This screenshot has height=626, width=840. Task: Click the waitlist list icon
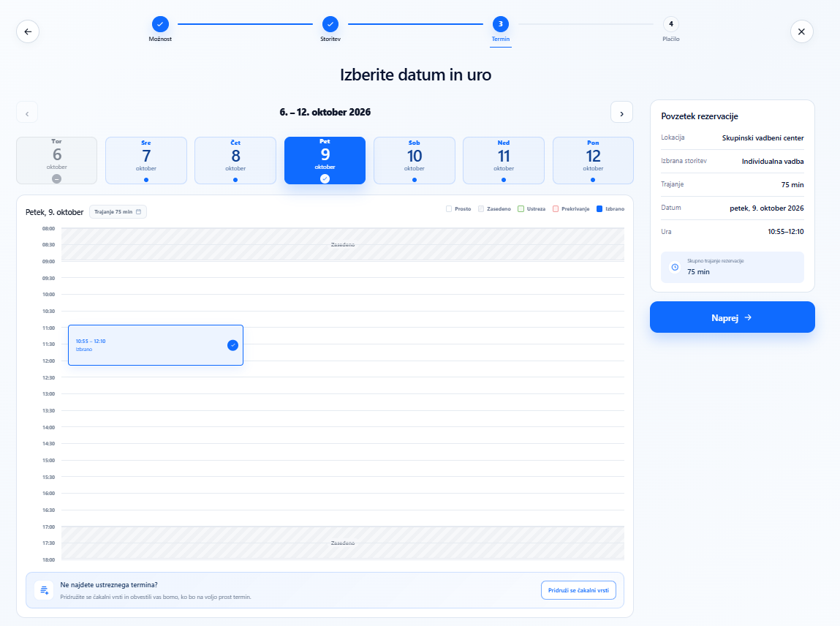(x=44, y=590)
